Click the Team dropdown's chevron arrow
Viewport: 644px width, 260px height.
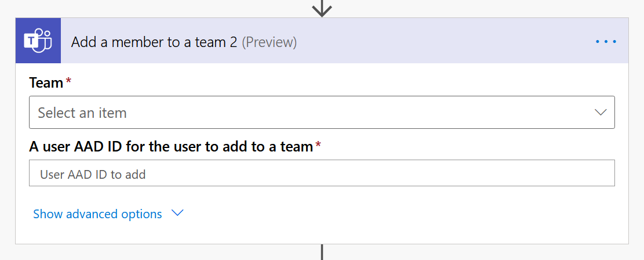coord(601,113)
